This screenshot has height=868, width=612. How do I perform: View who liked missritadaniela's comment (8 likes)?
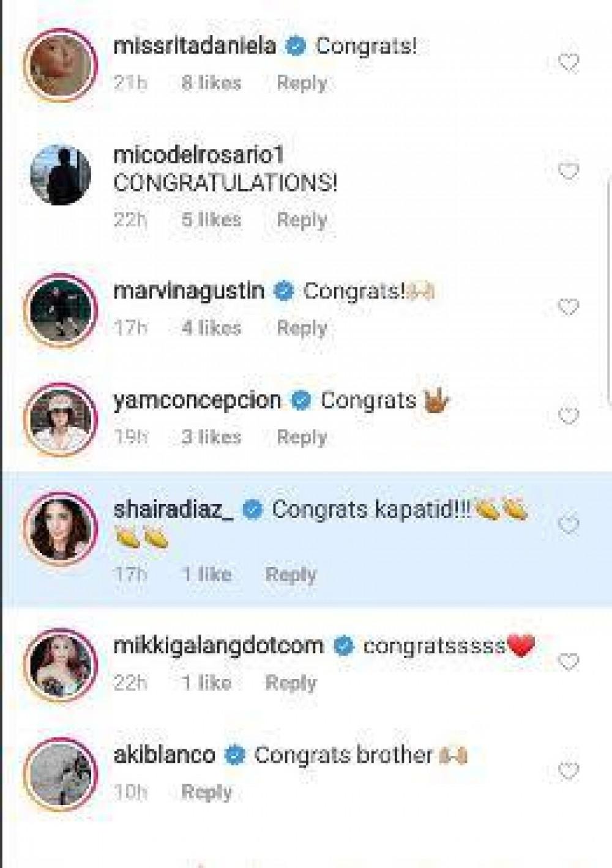211,83
